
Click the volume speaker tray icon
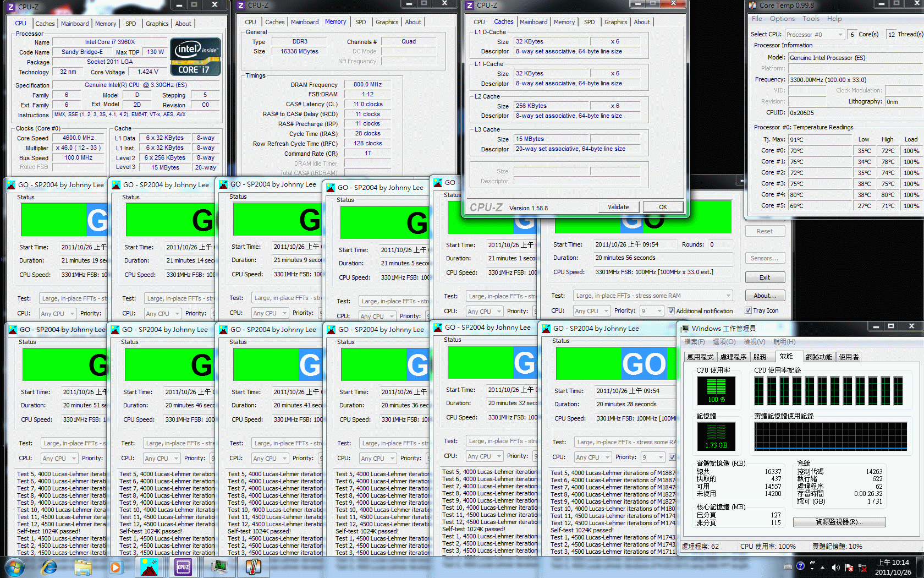click(835, 567)
